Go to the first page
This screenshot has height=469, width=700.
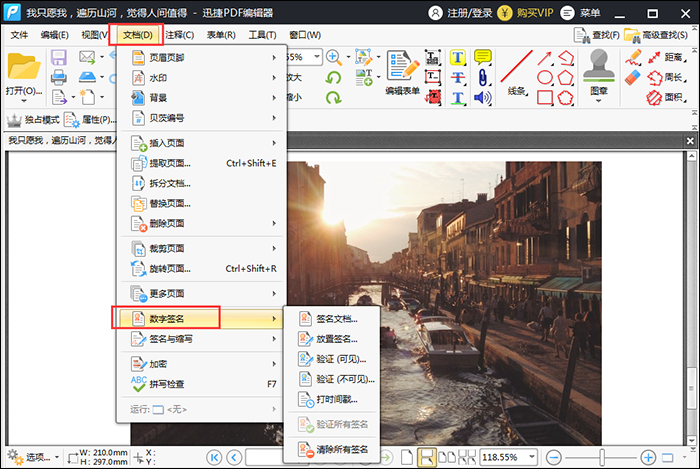click(214, 457)
